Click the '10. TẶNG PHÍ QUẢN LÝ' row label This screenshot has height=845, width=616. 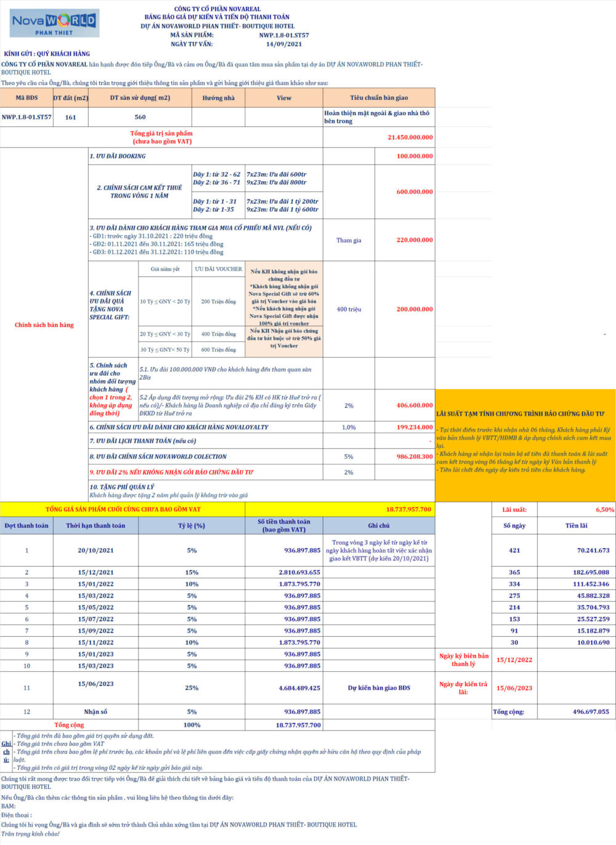[122, 487]
